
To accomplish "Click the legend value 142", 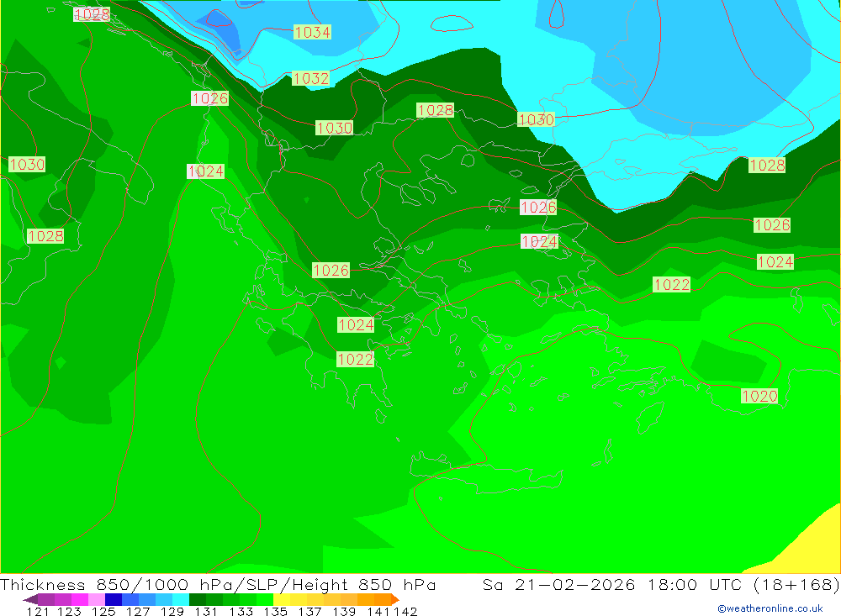I will (405, 612).
